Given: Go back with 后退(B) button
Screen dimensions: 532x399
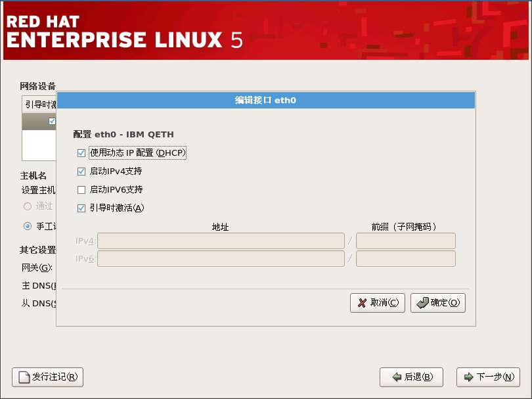Looking at the screenshot, I should (x=411, y=377).
